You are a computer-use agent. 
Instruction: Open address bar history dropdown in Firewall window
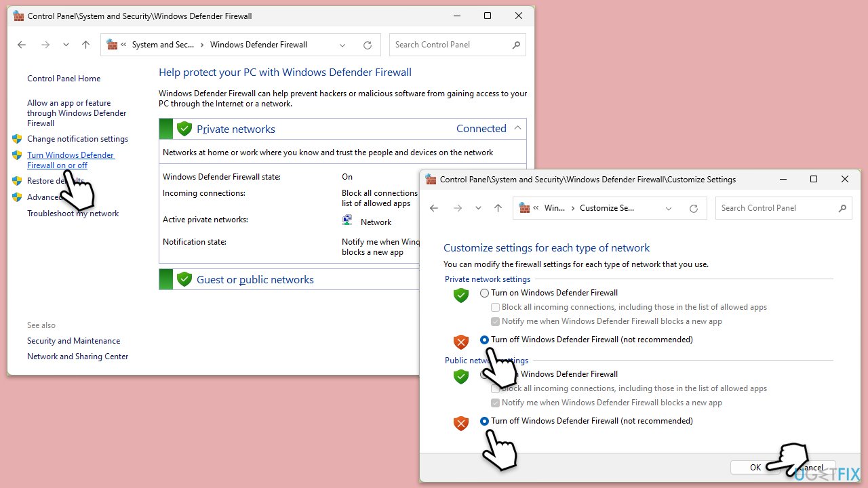(x=342, y=45)
